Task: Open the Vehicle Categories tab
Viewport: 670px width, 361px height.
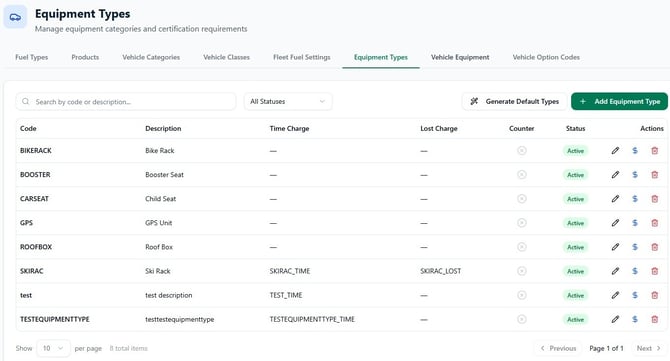Action: [x=151, y=57]
